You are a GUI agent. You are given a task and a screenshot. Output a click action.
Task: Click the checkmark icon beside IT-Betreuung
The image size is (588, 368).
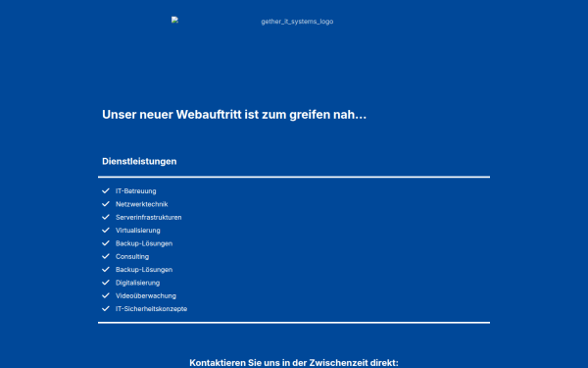click(106, 190)
